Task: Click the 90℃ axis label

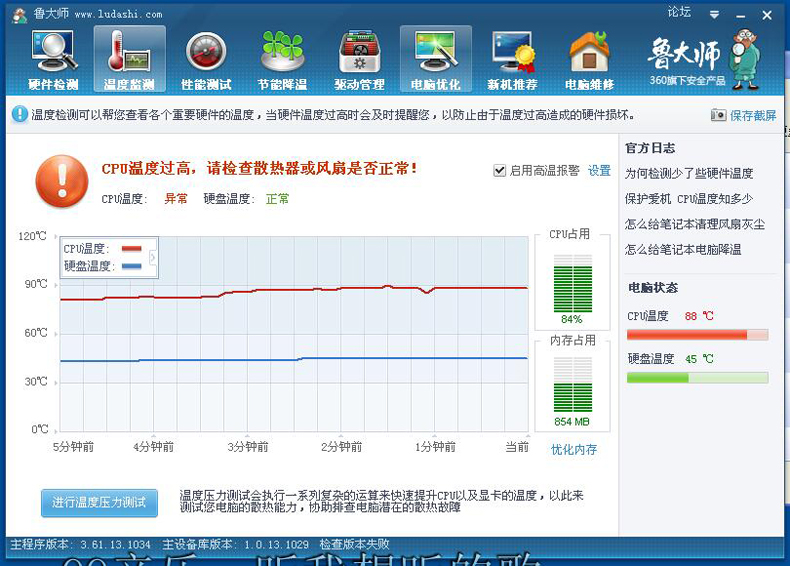Action: click(x=36, y=284)
